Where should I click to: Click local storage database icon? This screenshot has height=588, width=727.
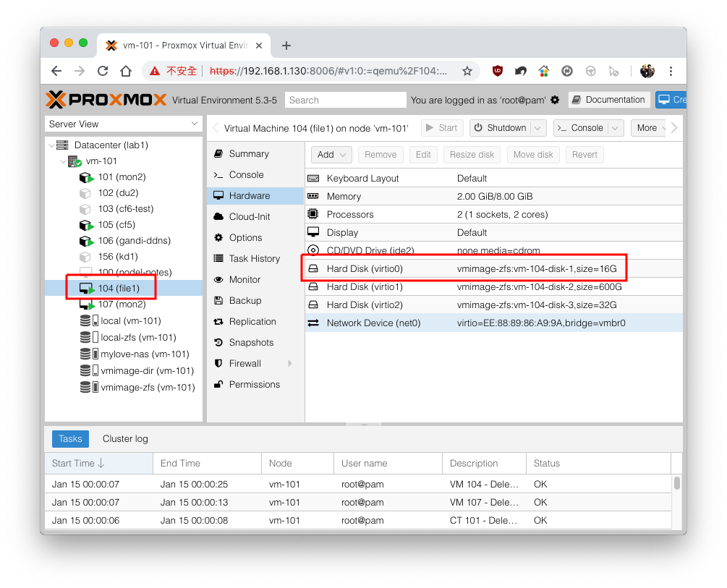[x=85, y=321]
